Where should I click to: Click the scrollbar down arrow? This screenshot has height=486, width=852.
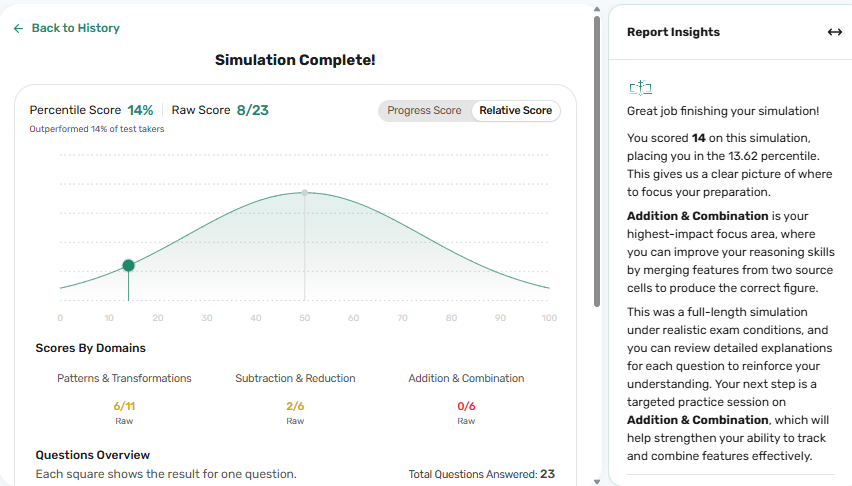597,481
